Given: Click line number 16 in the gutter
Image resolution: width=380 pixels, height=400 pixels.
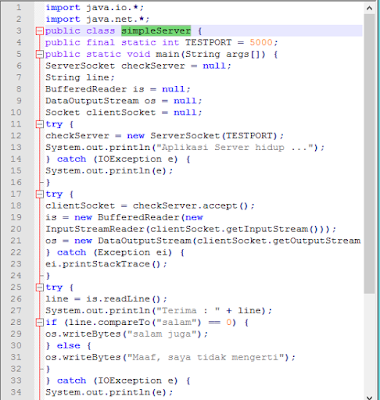Looking at the screenshot, I should [16, 182].
